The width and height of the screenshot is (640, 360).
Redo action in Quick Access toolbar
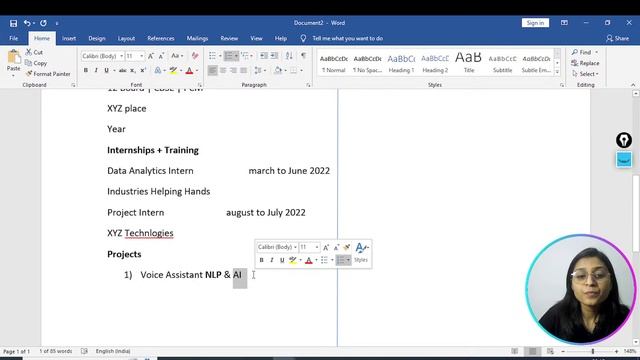(x=43, y=23)
